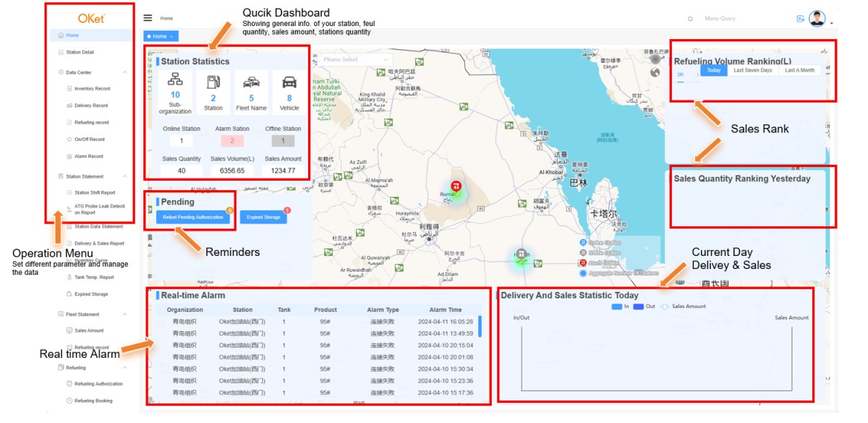The image size is (868, 423).
Task: Click the Sub-organization hierarchy icon
Action: click(175, 80)
